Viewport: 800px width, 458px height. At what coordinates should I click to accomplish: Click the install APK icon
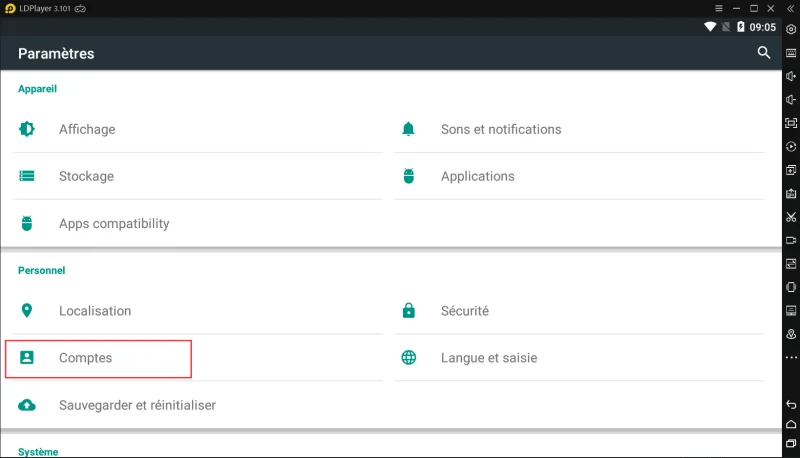791,193
